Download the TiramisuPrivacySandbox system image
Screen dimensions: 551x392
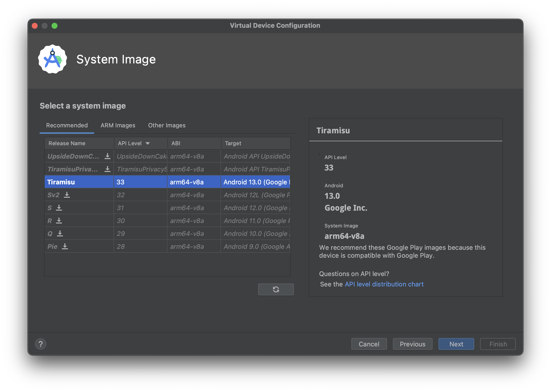[x=107, y=169]
